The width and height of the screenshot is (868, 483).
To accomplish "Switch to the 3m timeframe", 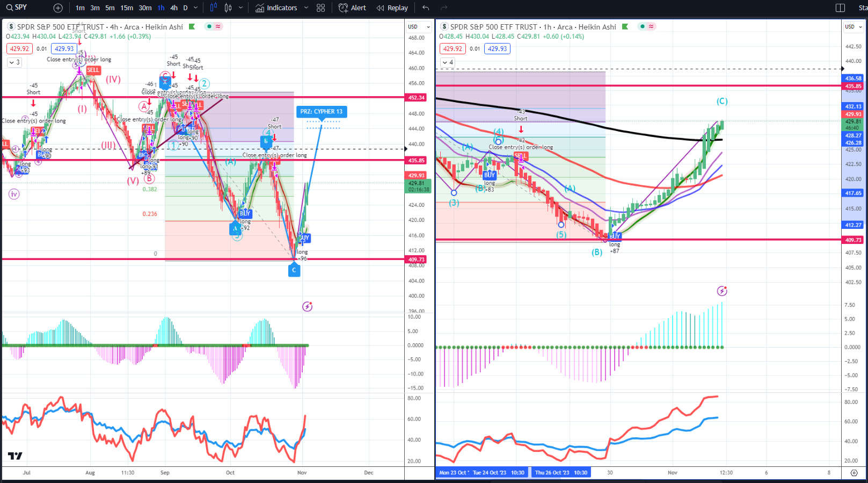I will pyautogui.click(x=95, y=8).
